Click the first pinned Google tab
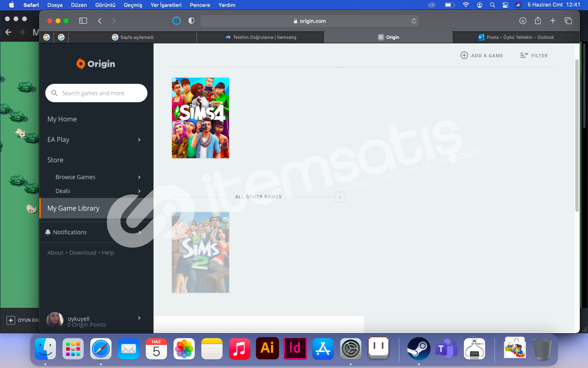 coord(47,37)
